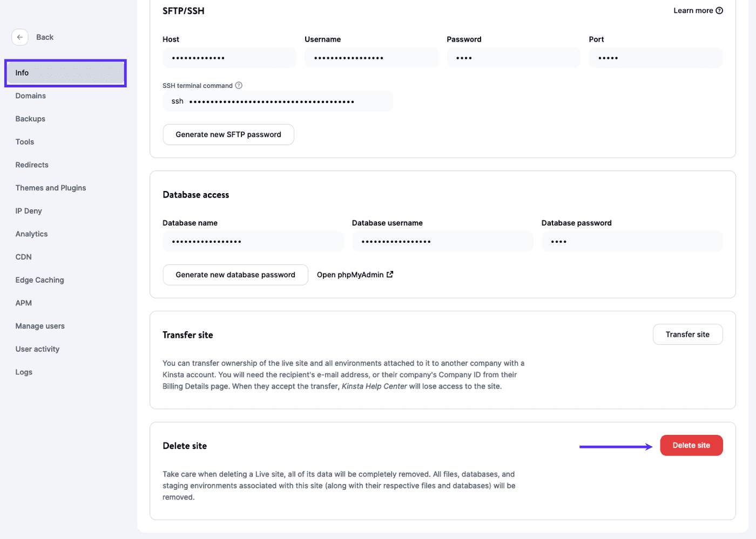Open the IP Deny settings
Image resolution: width=756 pixels, height=539 pixels.
[x=28, y=210]
